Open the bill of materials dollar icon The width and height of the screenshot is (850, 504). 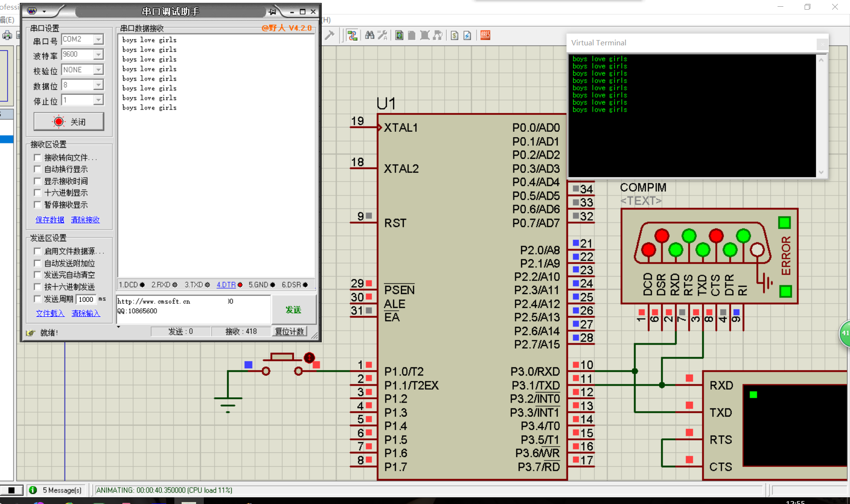point(454,35)
